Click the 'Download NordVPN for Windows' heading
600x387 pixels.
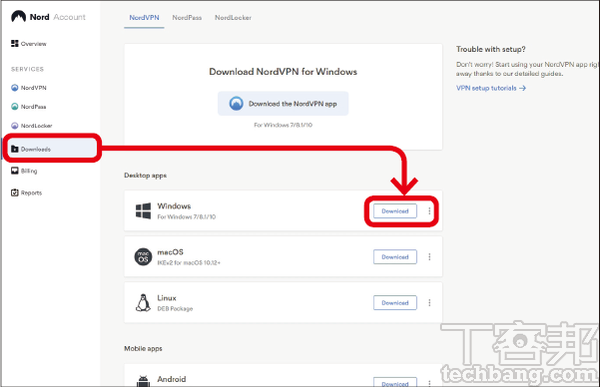coord(283,72)
